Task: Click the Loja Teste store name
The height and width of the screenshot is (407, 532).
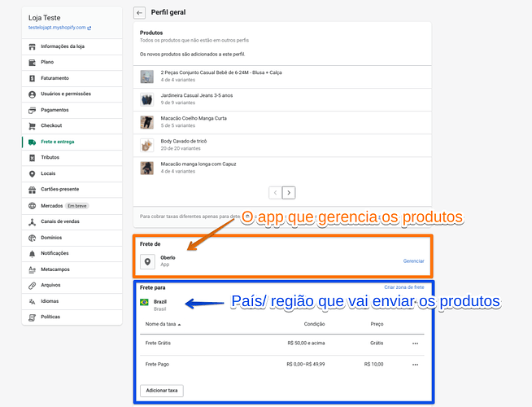Action: [x=45, y=18]
